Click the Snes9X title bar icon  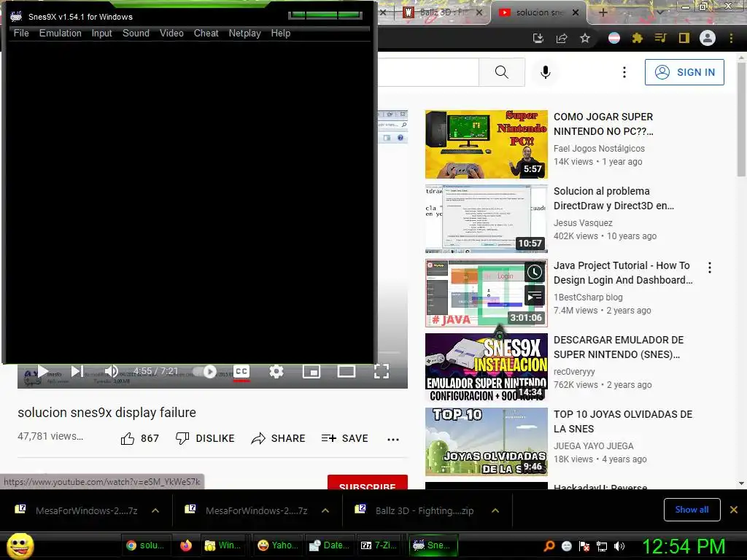click(x=16, y=17)
